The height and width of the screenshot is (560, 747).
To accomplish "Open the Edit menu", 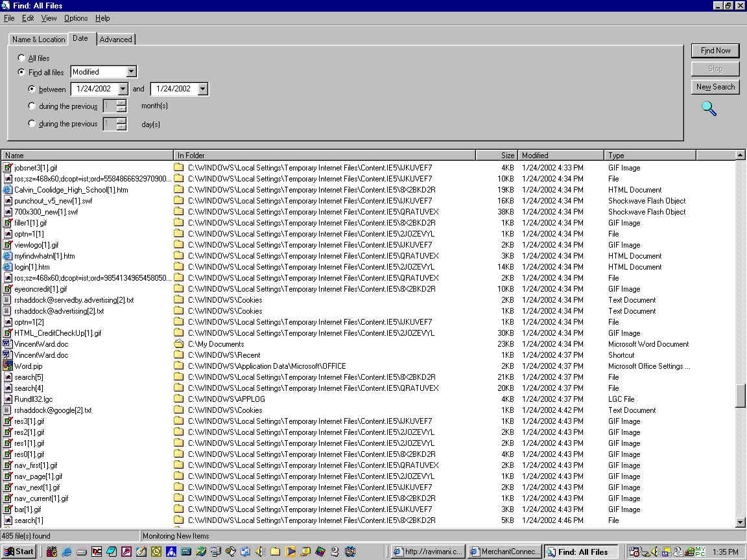I will click(28, 18).
